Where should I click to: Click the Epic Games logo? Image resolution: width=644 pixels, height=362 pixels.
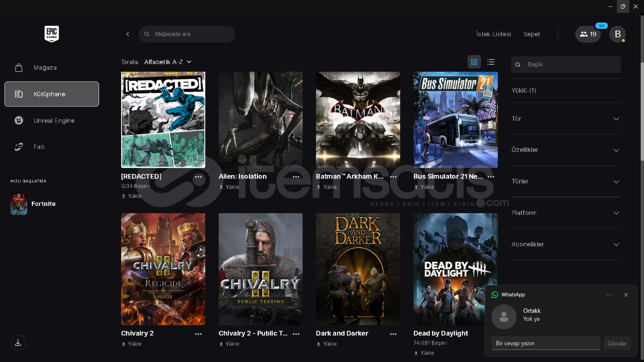(x=52, y=34)
